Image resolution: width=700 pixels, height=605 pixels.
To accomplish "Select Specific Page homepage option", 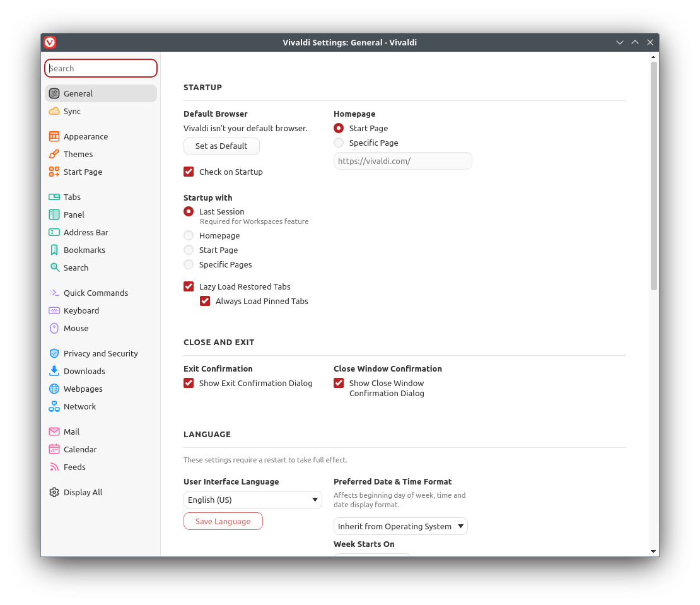I will click(x=339, y=143).
